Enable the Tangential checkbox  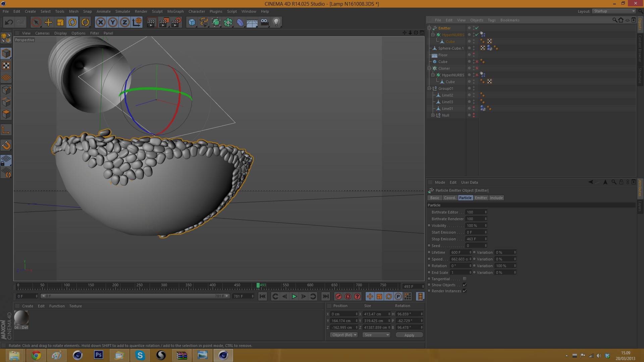pos(465,279)
